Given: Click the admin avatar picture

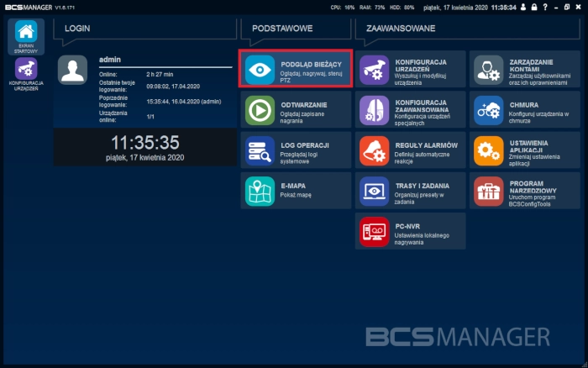Looking at the screenshot, I should pyautogui.click(x=73, y=70).
